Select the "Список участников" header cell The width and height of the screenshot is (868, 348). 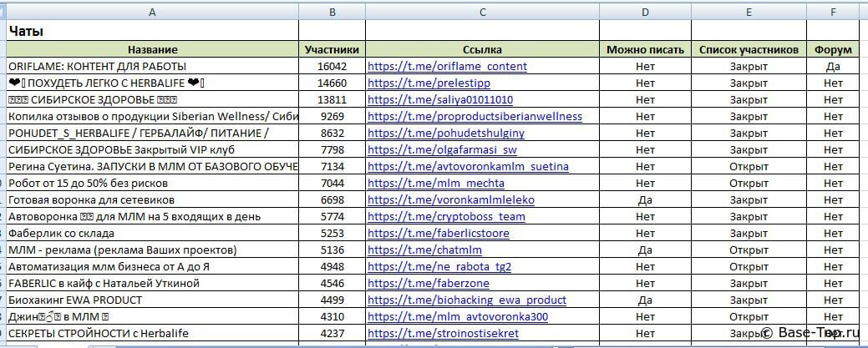click(749, 49)
